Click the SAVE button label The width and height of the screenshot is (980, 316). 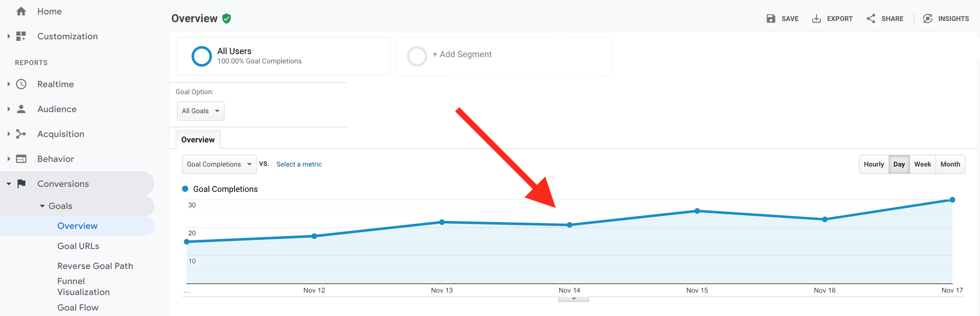790,19
